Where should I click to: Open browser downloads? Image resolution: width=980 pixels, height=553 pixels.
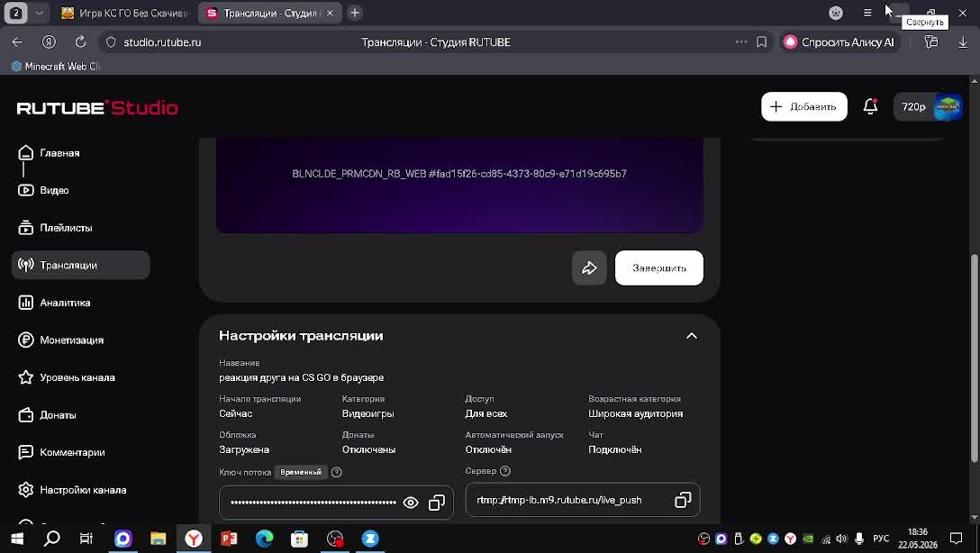(x=963, y=41)
